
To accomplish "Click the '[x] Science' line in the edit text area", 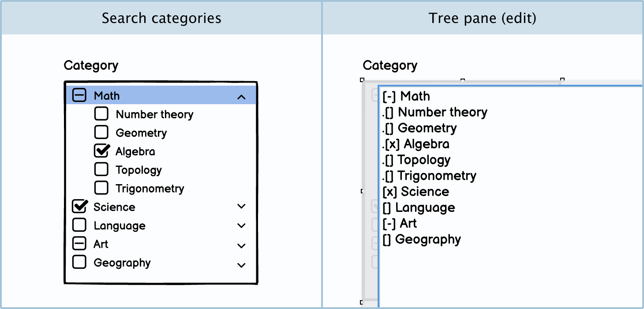I will pos(416,192).
